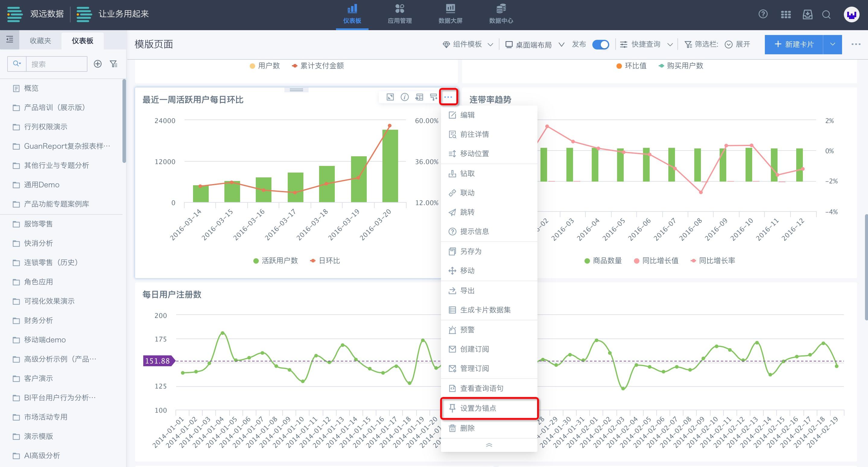Viewport: 868px width, 467px height.
Task: Choose 删除 in the card menu
Action: pyautogui.click(x=489, y=428)
